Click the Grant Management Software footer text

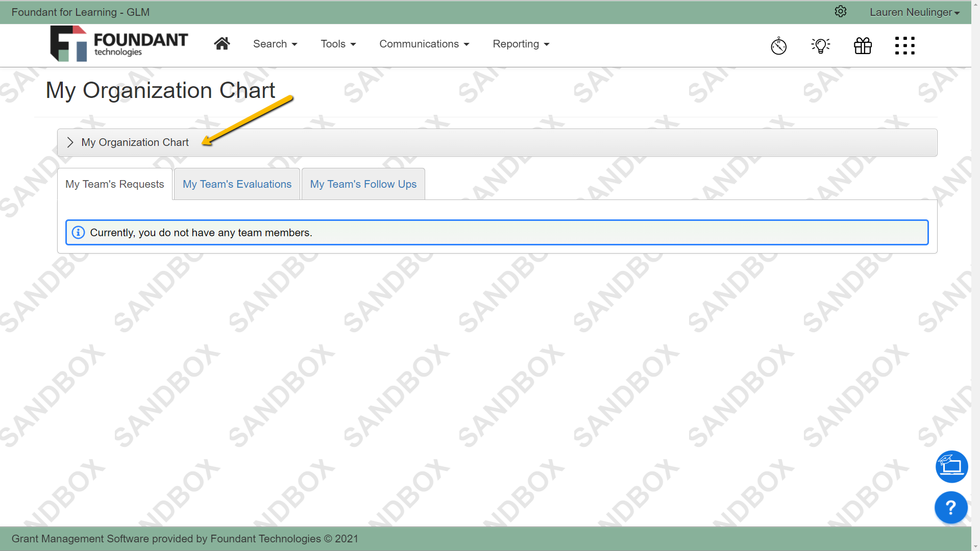[x=185, y=539]
